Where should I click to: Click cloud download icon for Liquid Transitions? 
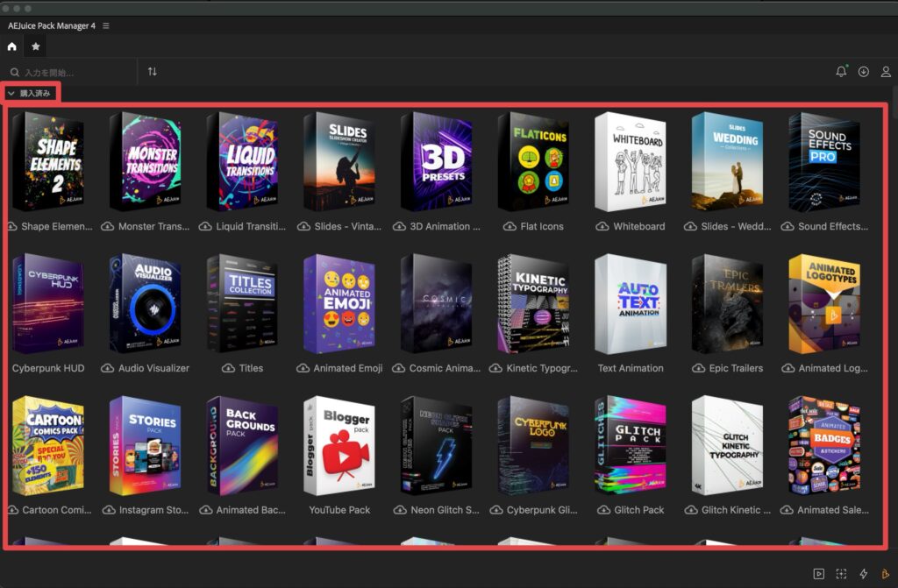pyautogui.click(x=205, y=226)
